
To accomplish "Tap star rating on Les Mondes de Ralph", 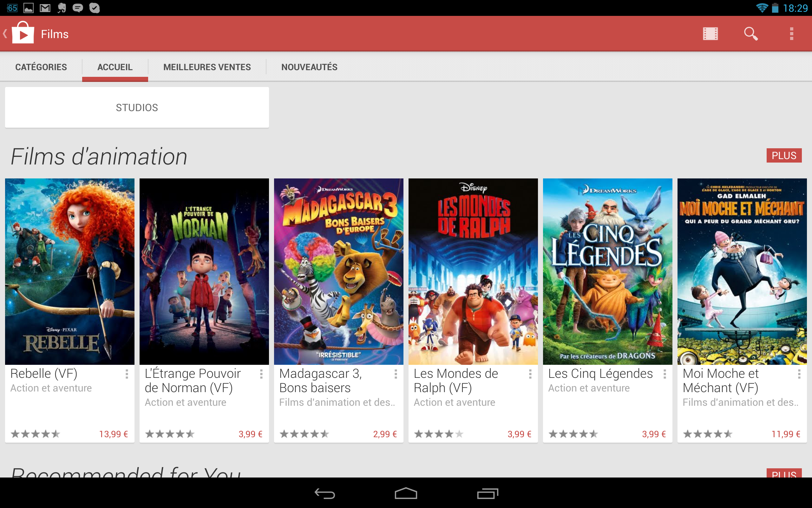I will coord(439,434).
